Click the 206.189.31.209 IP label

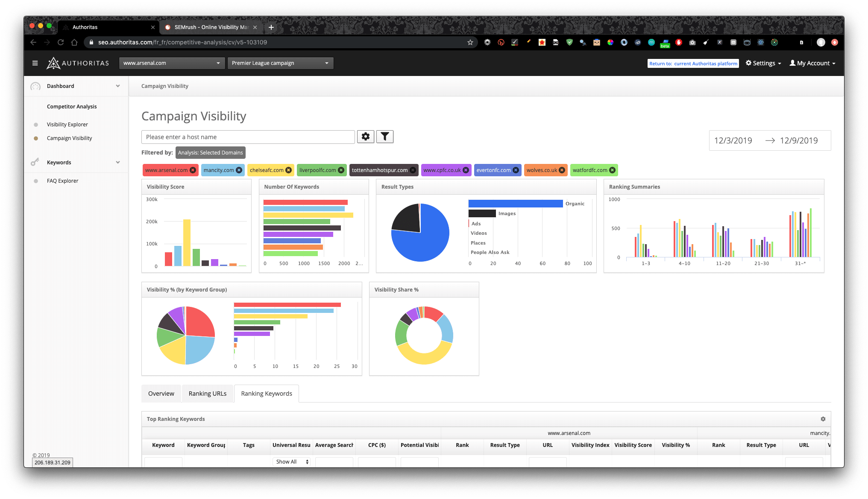pos(53,463)
